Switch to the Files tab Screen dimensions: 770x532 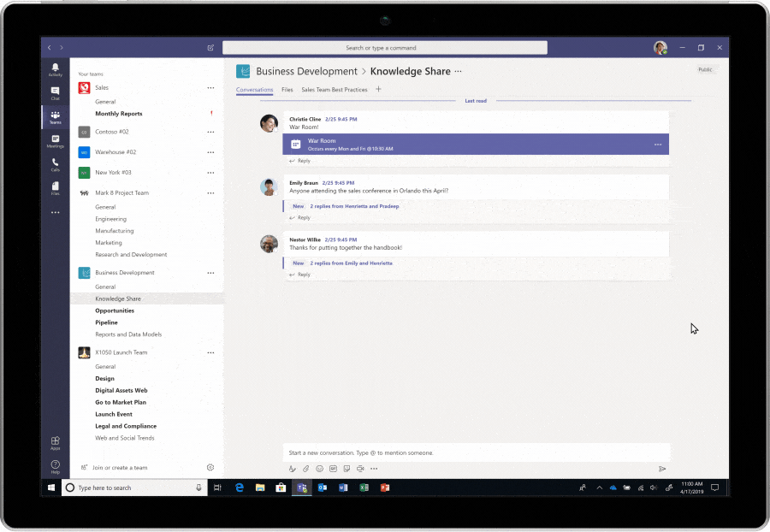coord(287,89)
